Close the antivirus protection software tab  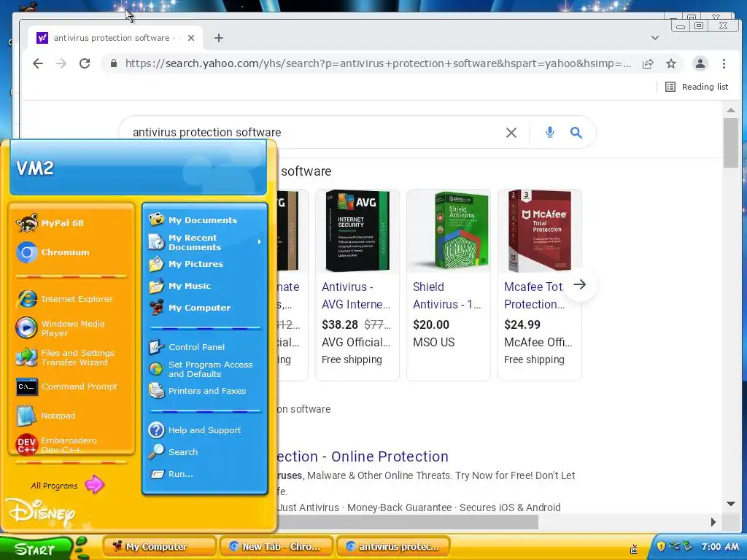pyautogui.click(x=191, y=38)
